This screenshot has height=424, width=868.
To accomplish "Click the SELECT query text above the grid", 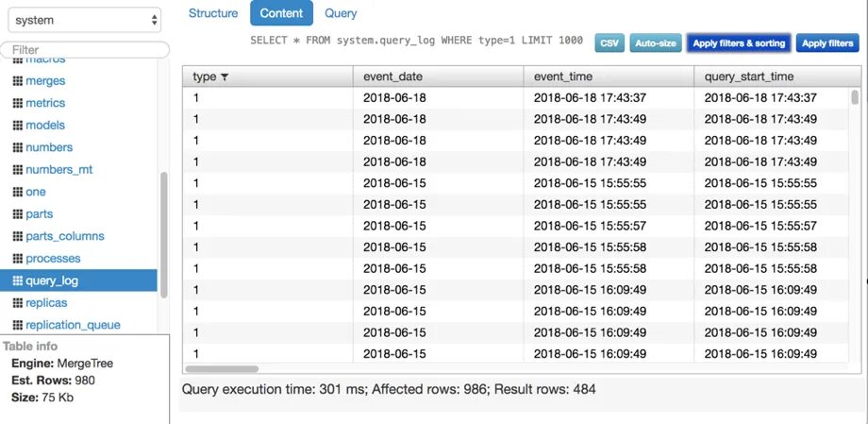I will 416,41.
